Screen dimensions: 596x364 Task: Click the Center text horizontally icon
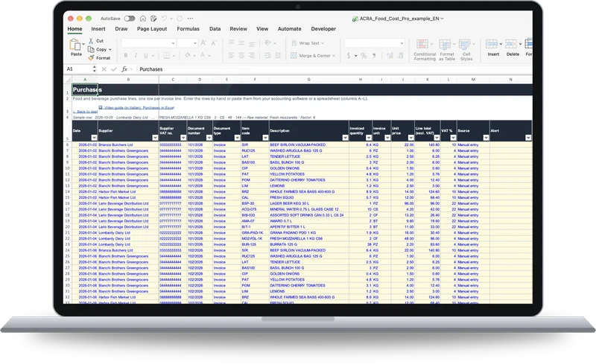click(241, 56)
